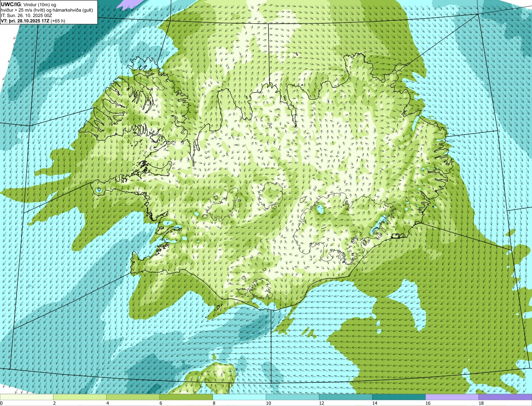
Task: Click the legend scale value '4'
Action: 108,403
